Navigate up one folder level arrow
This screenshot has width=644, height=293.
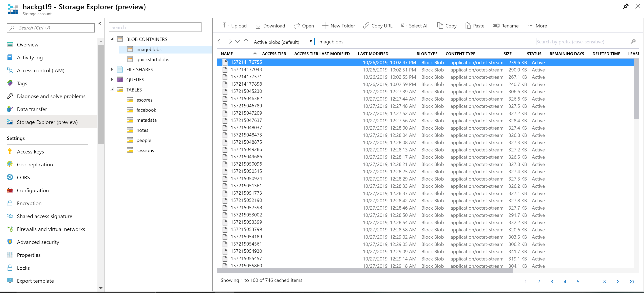[246, 41]
